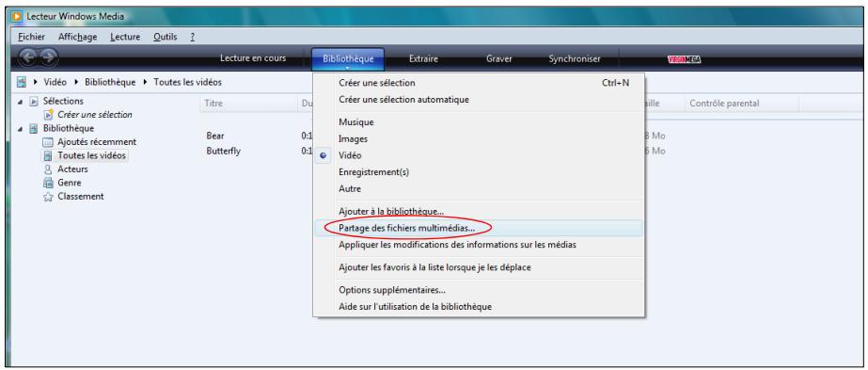The image size is (868, 370).
Task: Select Musique in the library menu
Action: [x=479, y=122]
